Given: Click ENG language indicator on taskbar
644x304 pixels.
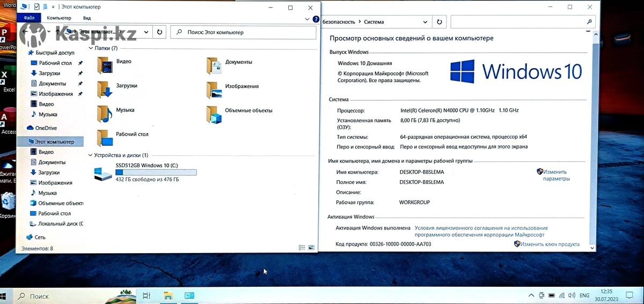Looking at the screenshot, I should pyautogui.click(x=584, y=295).
